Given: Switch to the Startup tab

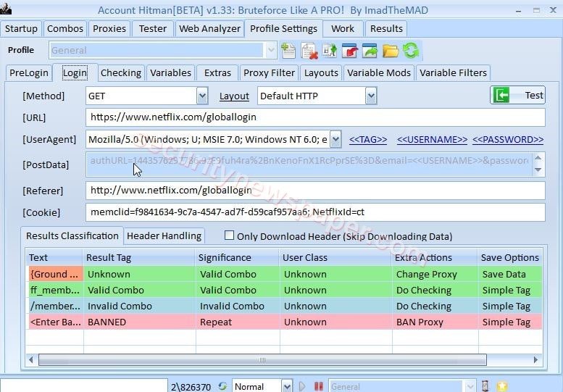Looking at the screenshot, I should [x=21, y=29].
